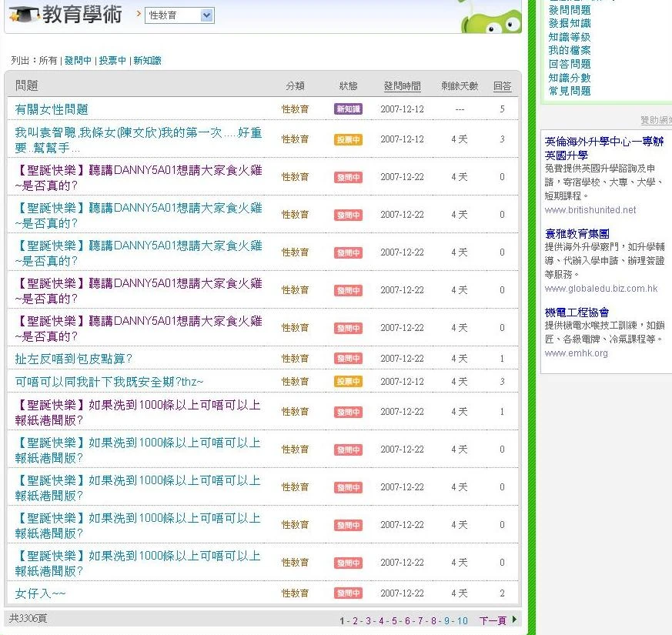This screenshot has height=635, width=672.
Task: Open question 女仔入~~
Action: pyautogui.click(x=40, y=593)
